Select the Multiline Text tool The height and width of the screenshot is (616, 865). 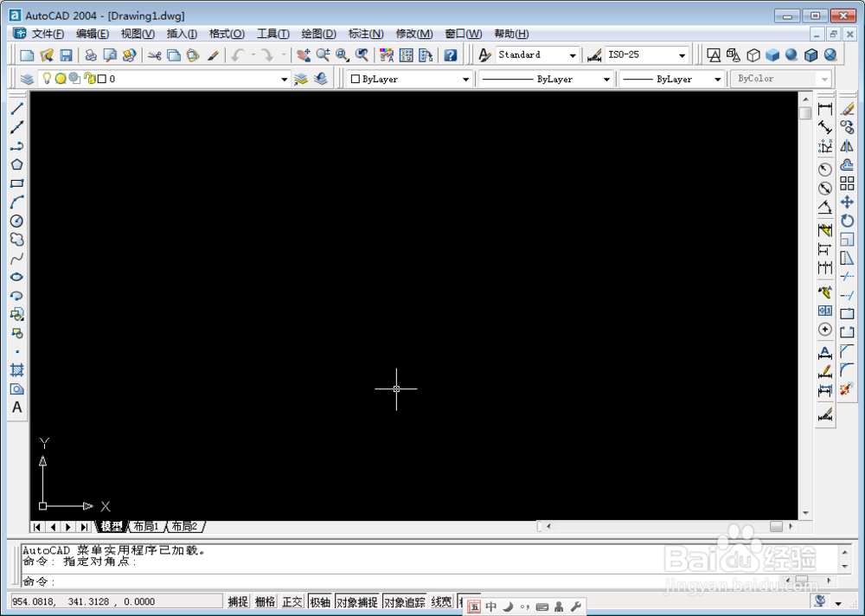pos(17,407)
